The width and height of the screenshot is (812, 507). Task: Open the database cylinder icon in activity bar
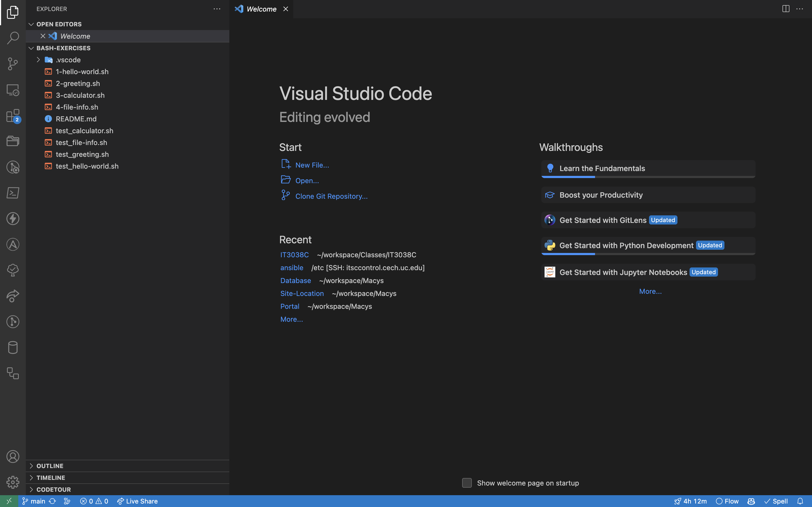pos(13,347)
